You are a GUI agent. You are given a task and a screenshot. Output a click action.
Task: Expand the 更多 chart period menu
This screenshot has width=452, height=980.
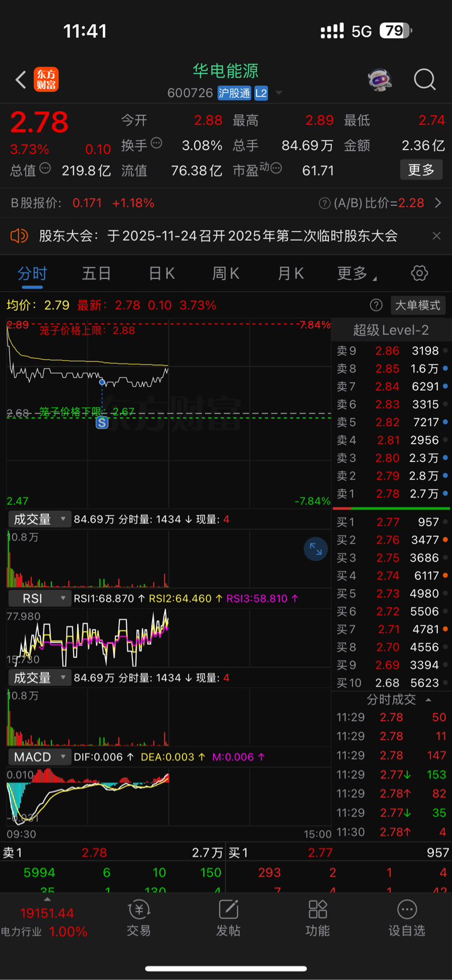(357, 274)
